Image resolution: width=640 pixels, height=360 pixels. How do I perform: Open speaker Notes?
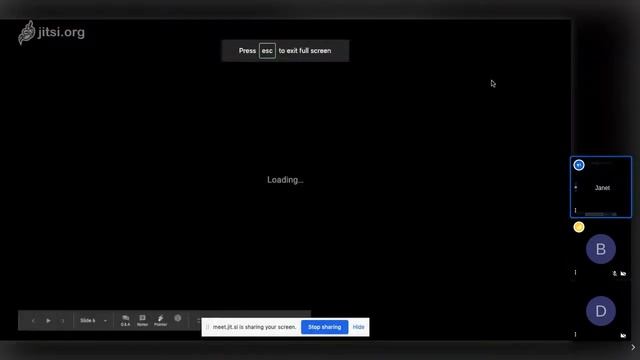[x=142, y=320]
